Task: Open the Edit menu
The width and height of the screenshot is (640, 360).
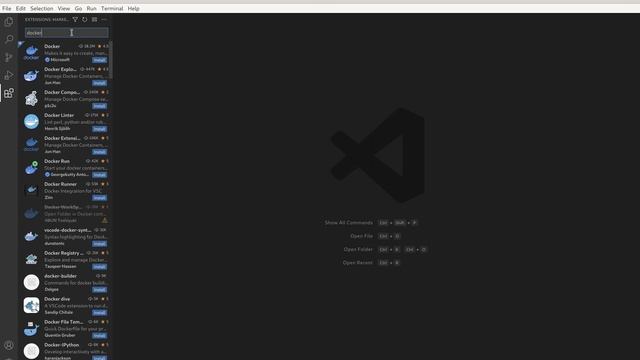Action: [20, 8]
